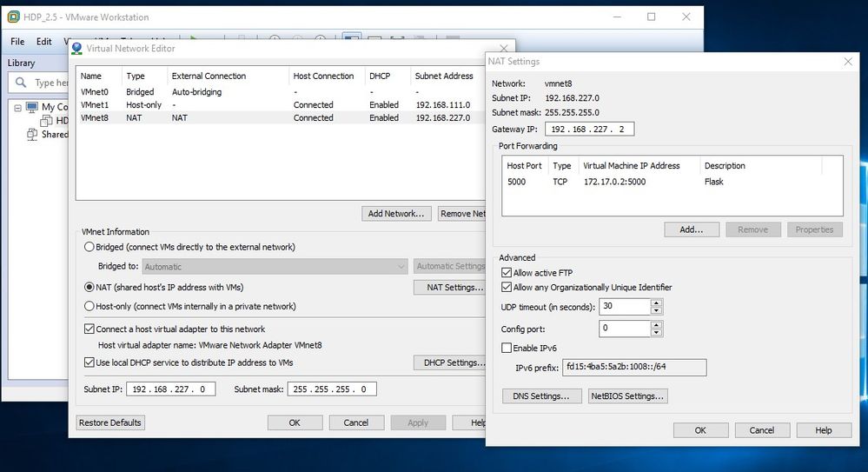
Task: Close the NAT Settings dialog
Action: coord(848,62)
